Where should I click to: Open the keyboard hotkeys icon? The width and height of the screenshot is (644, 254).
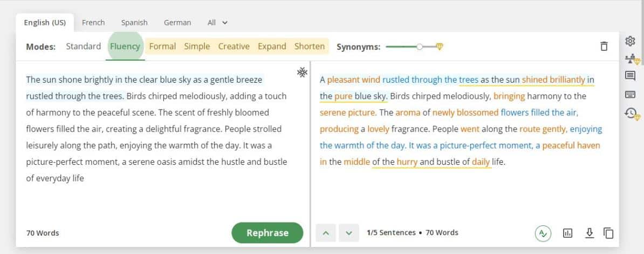pos(630,95)
